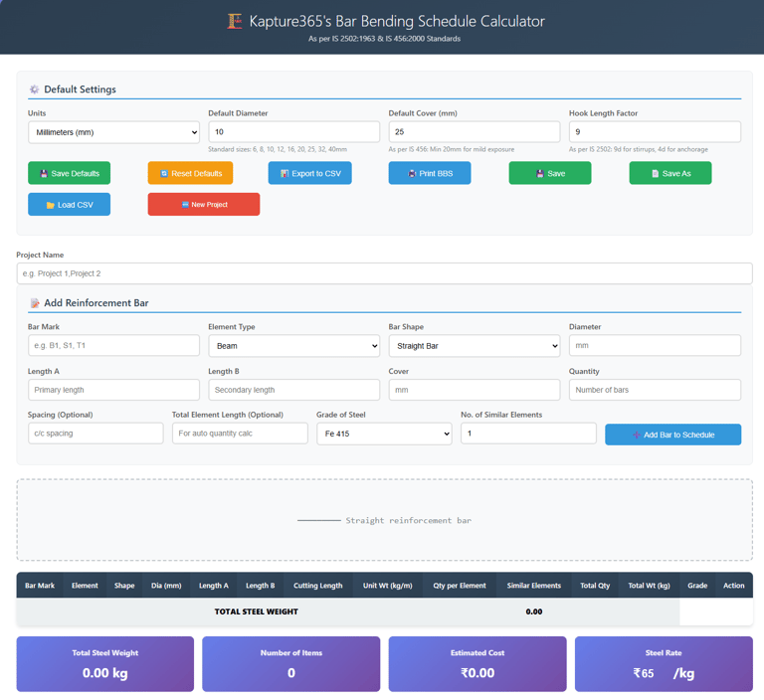This screenshot has height=700, width=764.
Task: Click the Bar Mark column header
Action: [40, 586]
